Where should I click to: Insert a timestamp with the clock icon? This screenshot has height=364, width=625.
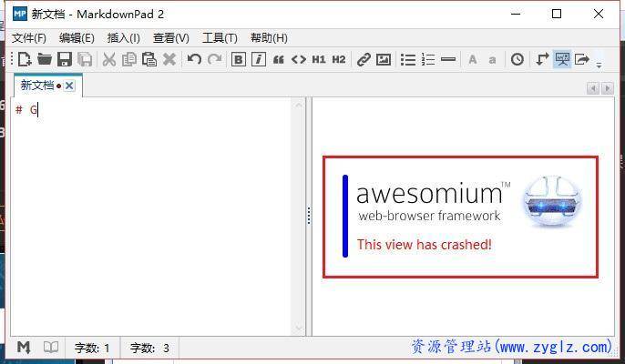pos(517,60)
